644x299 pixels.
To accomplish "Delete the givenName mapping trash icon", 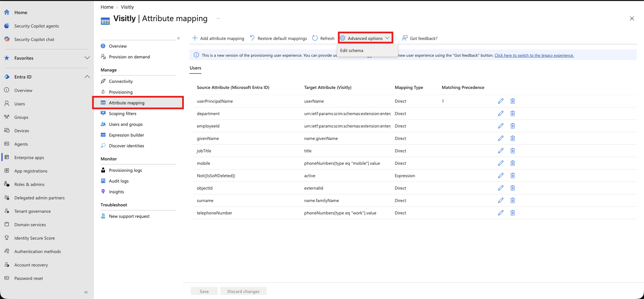I will [513, 138].
